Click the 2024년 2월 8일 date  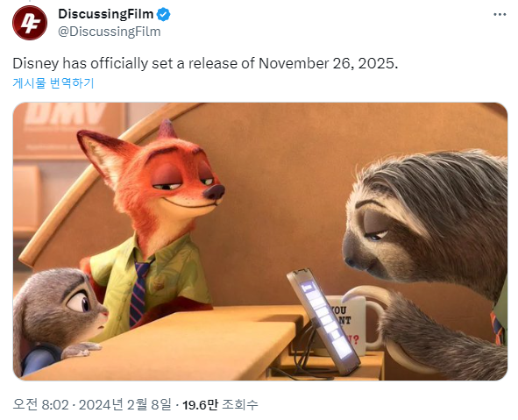click(x=124, y=404)
